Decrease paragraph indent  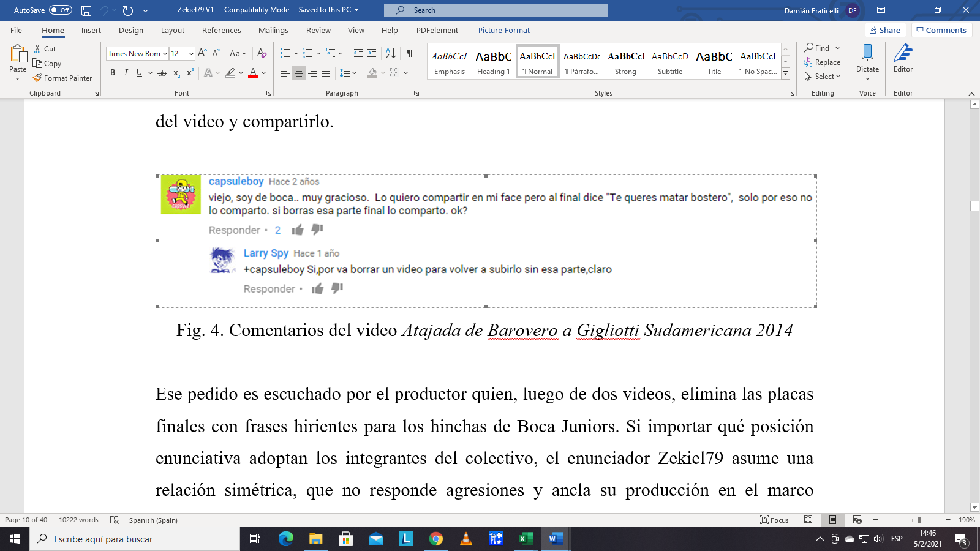click(358, 53)
